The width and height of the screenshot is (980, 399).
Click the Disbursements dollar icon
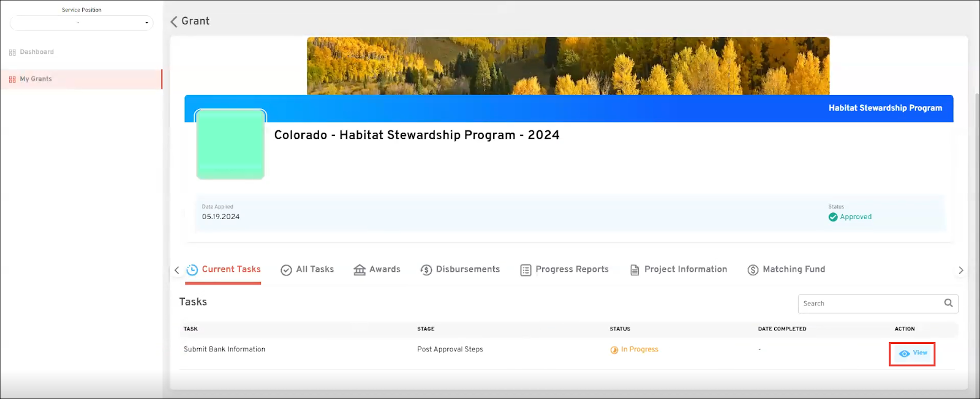[426, 270]
